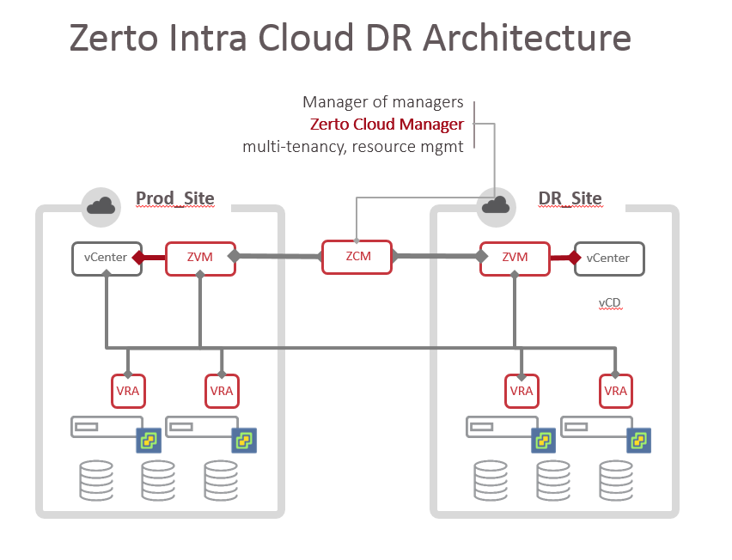Viewport: 732px width, 560px height.
Task: Click the vCenter box in Prod_Site
Action: (107, 259)
